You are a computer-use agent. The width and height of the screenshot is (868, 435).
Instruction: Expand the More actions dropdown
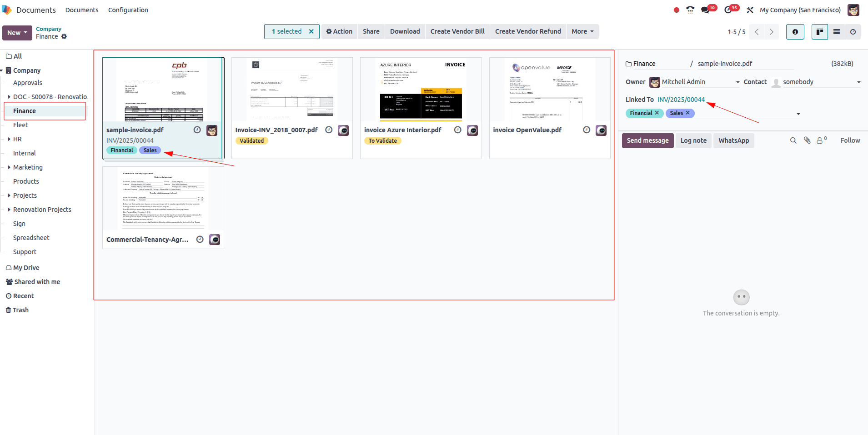582,31
